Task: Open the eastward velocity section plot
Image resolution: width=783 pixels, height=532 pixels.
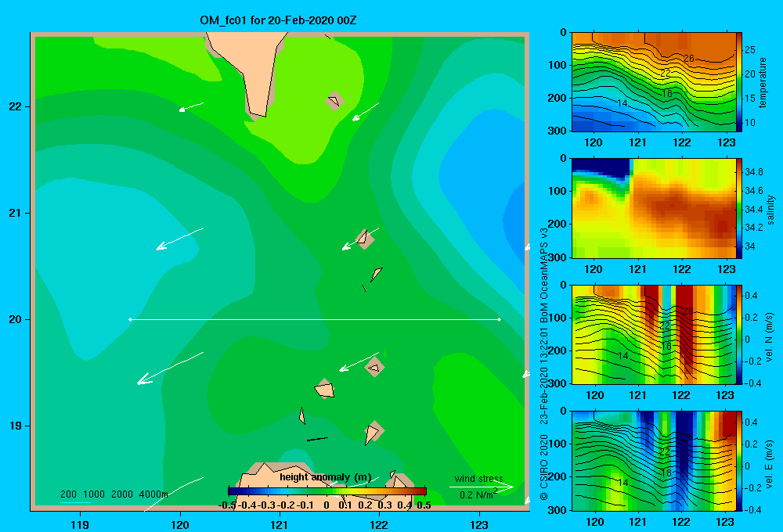Action: point(653,461)
